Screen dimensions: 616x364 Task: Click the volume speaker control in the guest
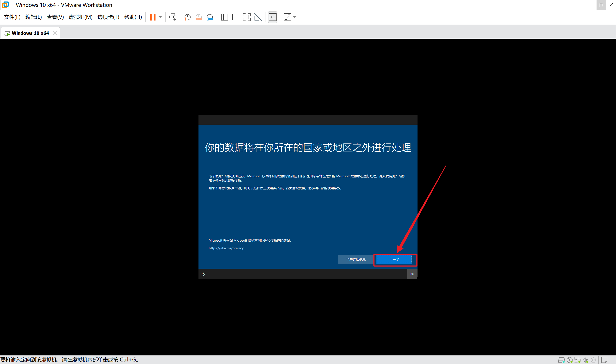412,274
